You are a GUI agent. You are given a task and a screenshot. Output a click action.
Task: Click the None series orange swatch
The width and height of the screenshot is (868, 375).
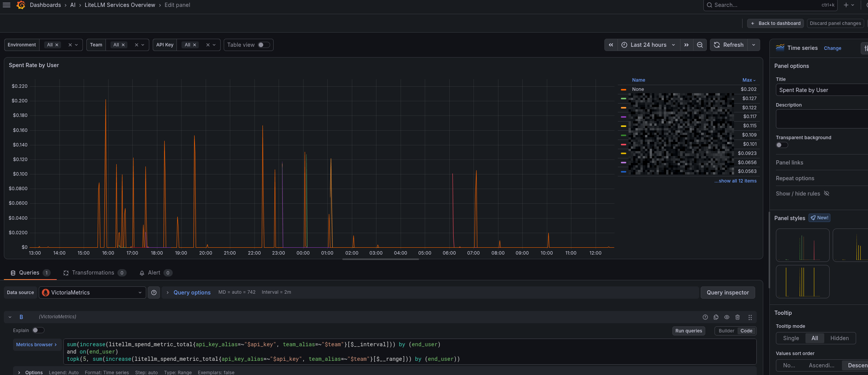tap(624, 89)
